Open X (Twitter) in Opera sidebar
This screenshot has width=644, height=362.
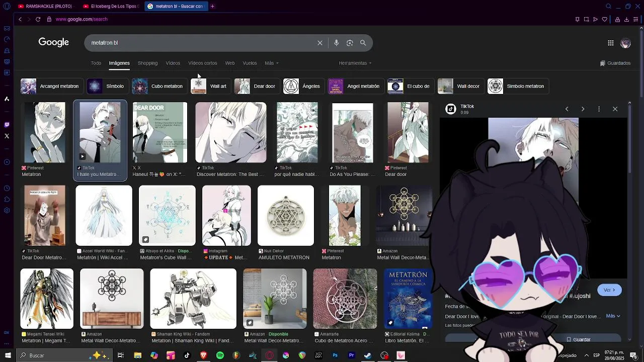coord(7,136)
